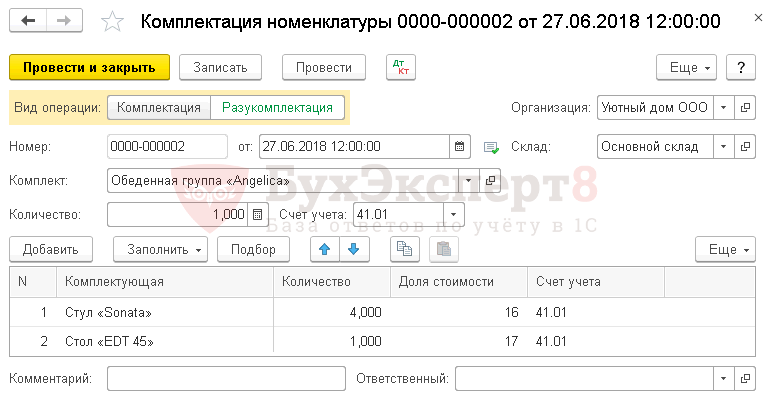Click account 41.01 in Стул «Sonata» row

coord(551,312)
